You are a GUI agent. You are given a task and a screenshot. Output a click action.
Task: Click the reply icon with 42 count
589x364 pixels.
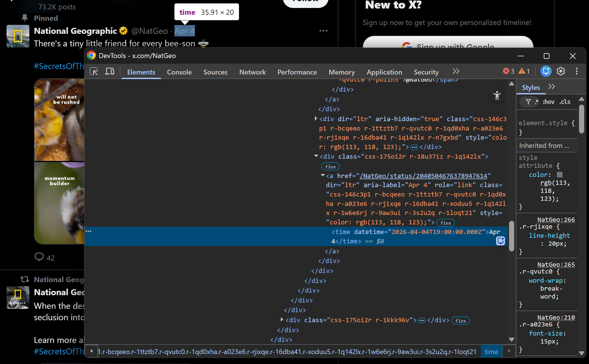39,257
